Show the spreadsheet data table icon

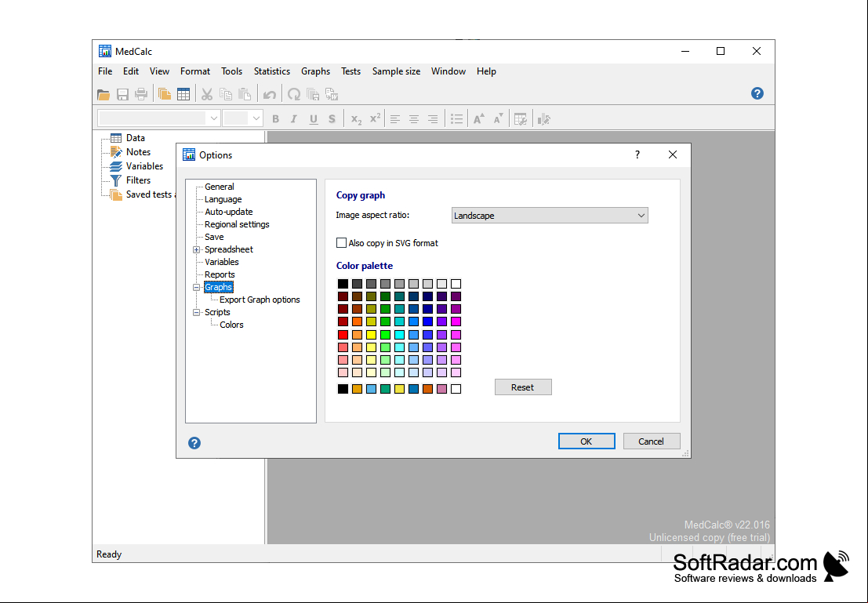click(183, 95)
